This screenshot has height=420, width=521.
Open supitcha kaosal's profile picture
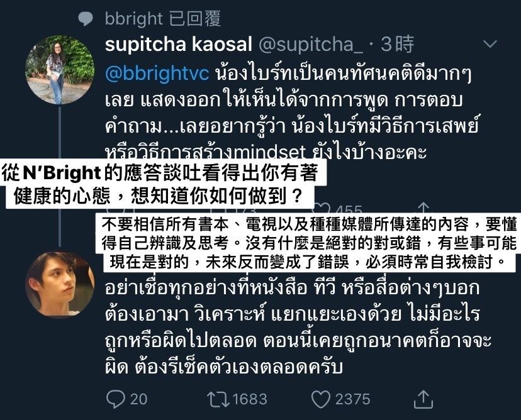point(60,70)
